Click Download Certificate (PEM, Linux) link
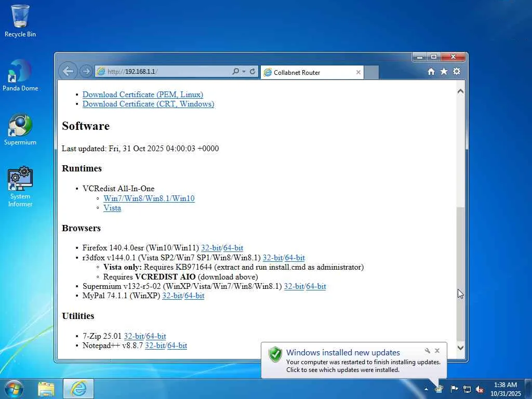 coord(143,95)
